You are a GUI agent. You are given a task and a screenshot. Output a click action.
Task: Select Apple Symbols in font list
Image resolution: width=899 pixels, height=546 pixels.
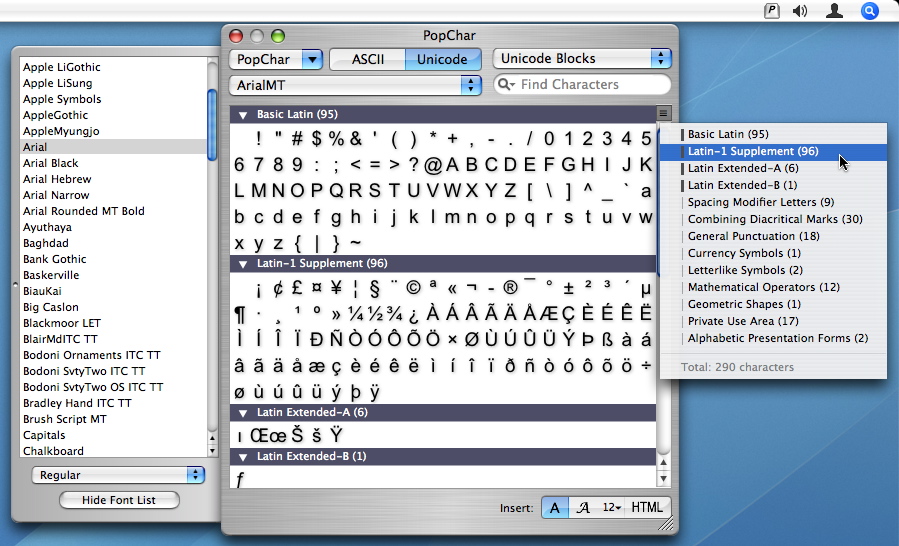113,99
